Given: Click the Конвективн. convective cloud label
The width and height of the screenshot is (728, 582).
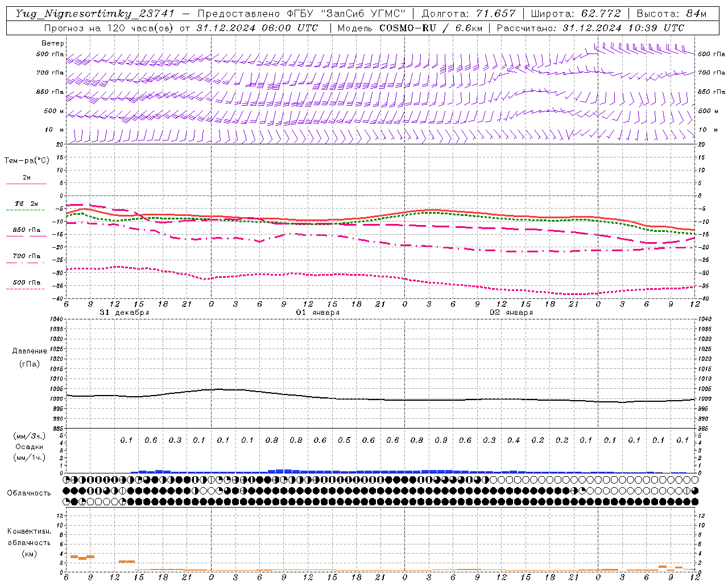Looking at the screenshot, I should point(29,531).
